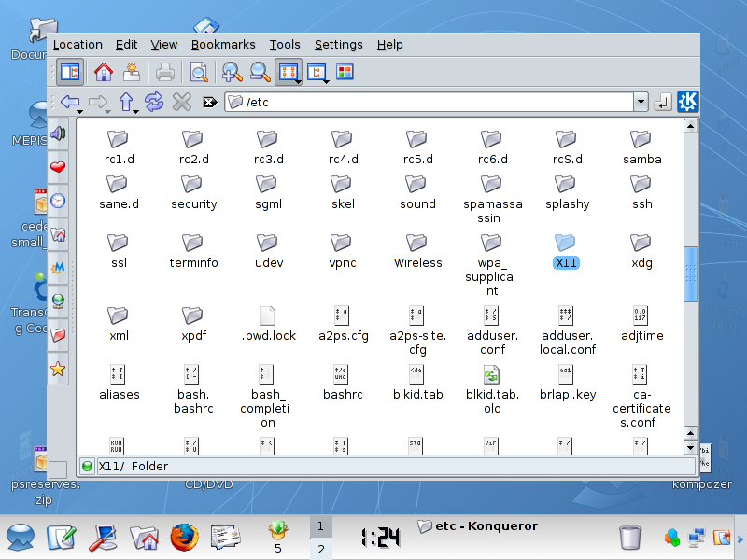Open the Bookmarks menu

[223, 45]
